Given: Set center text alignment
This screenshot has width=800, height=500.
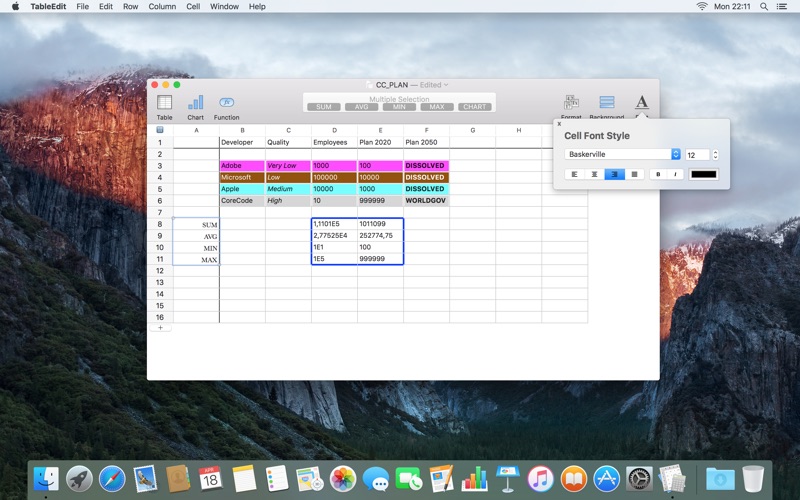Looking at the screenshot, I should pos(594,174).
